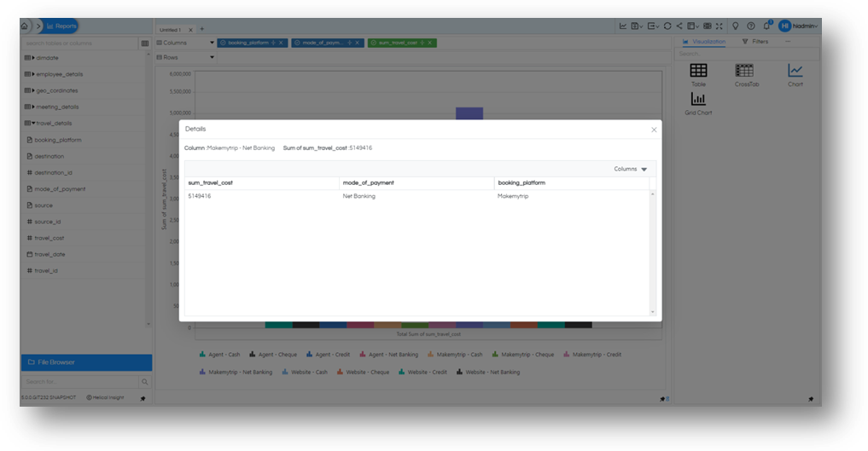Open the Rows shelf dropdown arrow

point(212,57)
